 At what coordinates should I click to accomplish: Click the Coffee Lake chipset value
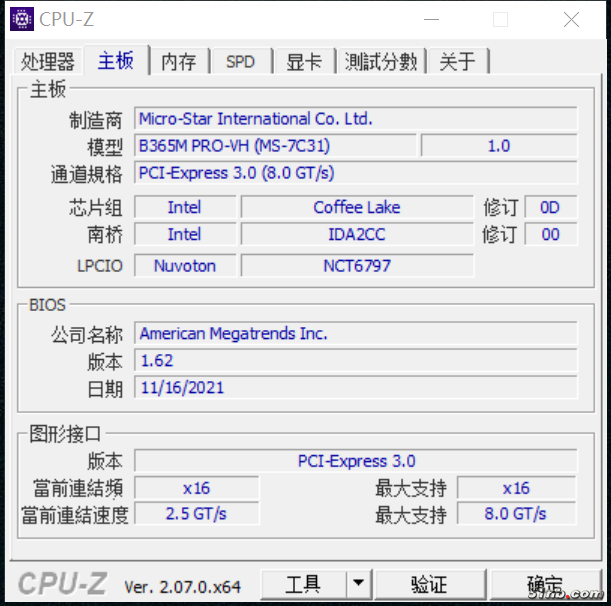coord(357,207)
